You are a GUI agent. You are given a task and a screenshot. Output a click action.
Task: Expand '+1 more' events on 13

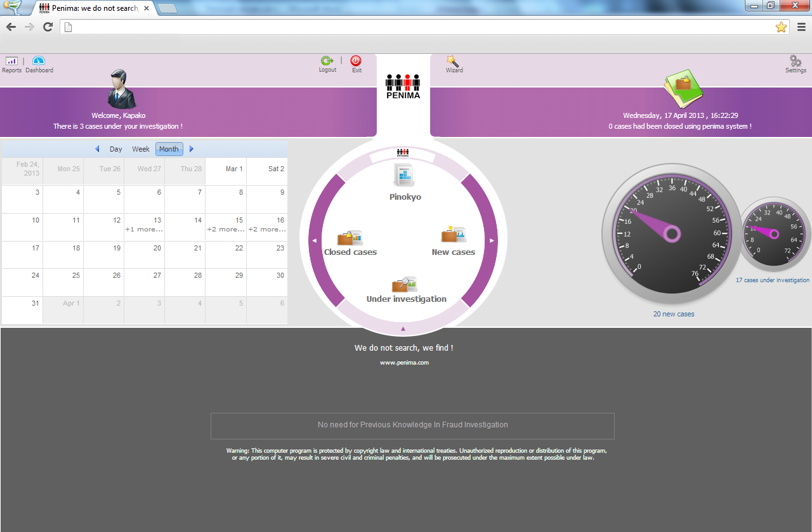pyautogui.click(x=144, y=230)
